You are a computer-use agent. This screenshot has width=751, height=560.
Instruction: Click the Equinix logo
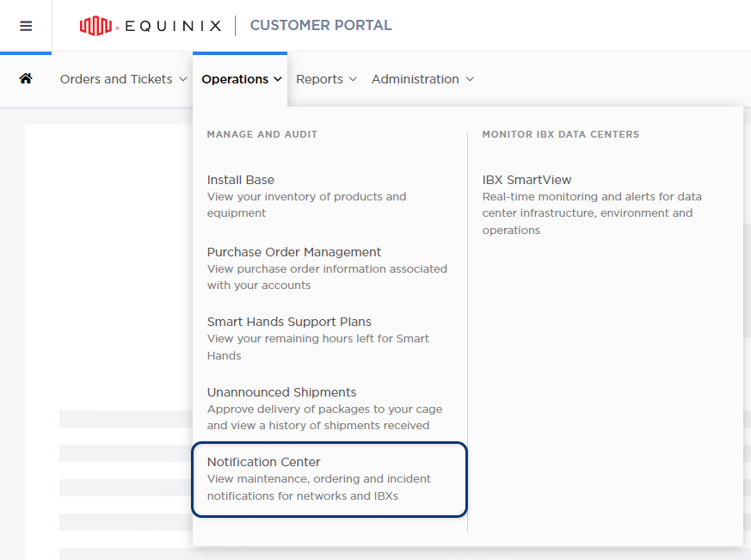click(x=151, y=26)
